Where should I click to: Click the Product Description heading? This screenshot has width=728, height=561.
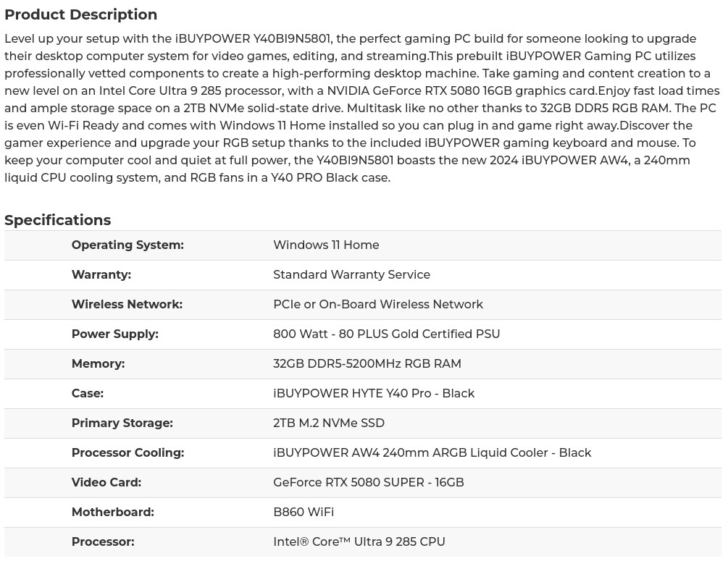click(80, 14)
